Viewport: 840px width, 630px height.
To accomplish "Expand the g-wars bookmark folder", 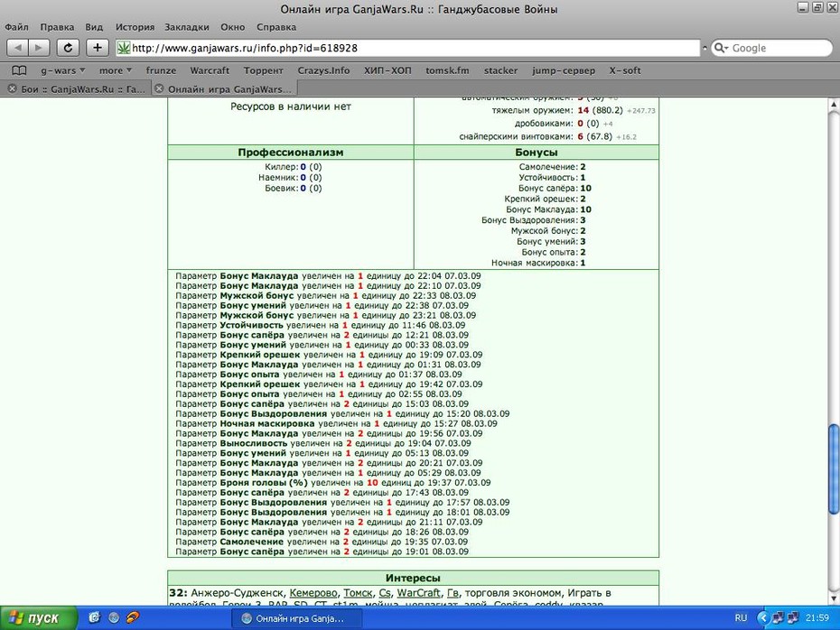I will [62, 70].
